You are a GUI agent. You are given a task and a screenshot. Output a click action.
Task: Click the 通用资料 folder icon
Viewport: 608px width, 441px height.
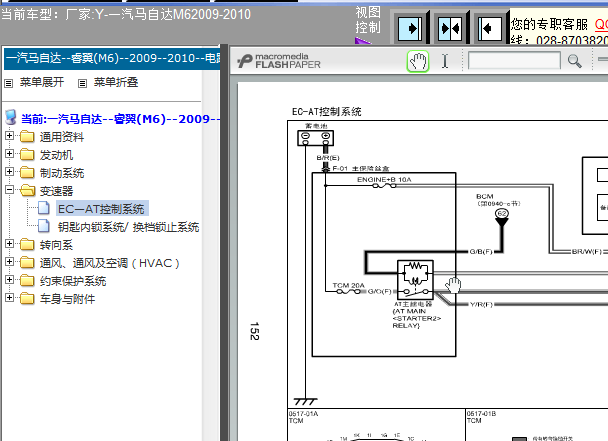pyautogui.click(x=27, y=137)
